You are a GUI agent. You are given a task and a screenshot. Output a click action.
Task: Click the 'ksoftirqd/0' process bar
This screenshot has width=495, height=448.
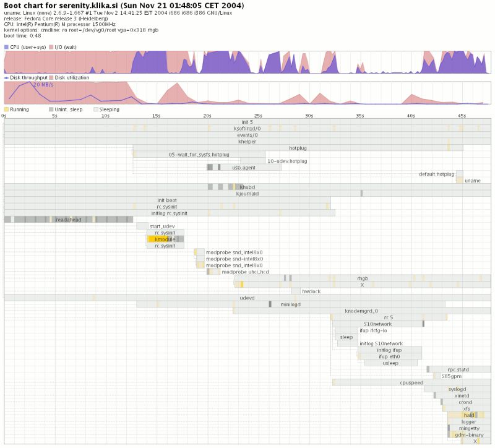[x=247, y=129]
